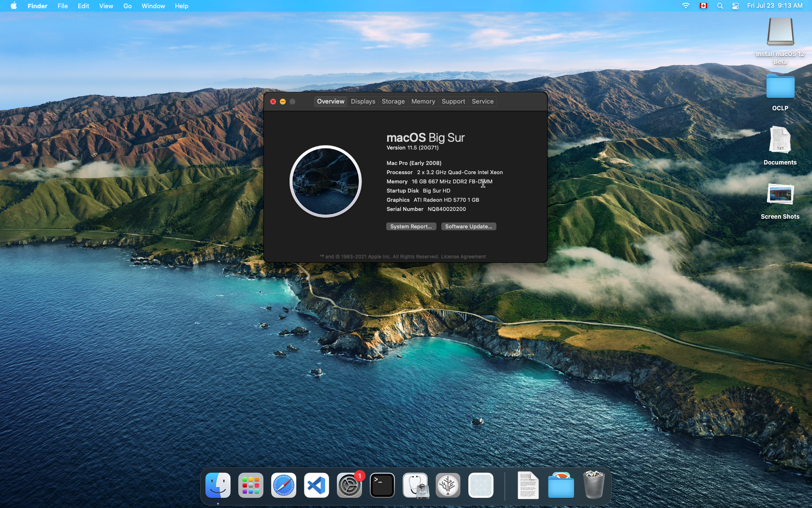
Task: Open Launchpad from the dock
Action: pyautogui.click(x=250, y=485)
